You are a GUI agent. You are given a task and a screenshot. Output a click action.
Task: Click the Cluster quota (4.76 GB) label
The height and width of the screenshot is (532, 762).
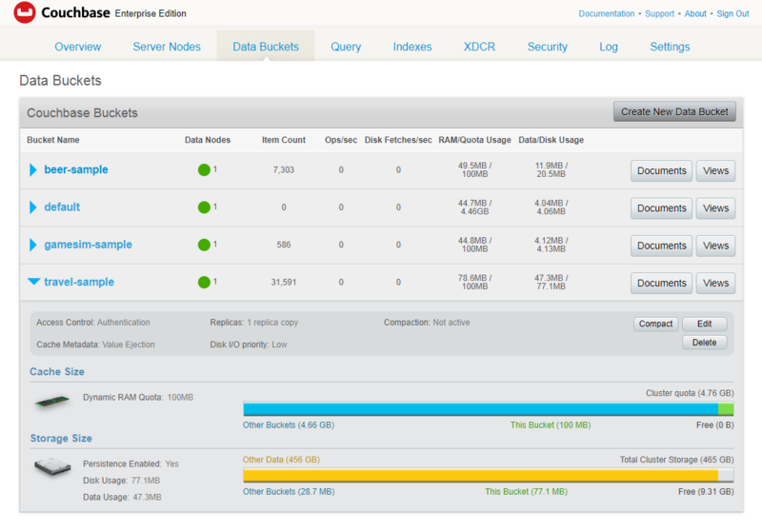click(x=690, y=393)
